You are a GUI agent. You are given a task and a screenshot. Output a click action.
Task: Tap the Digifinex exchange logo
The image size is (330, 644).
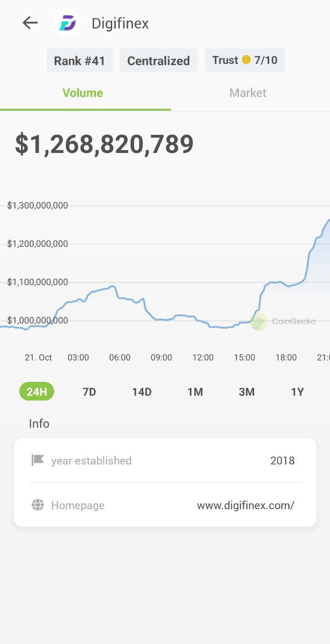point(67,23)
